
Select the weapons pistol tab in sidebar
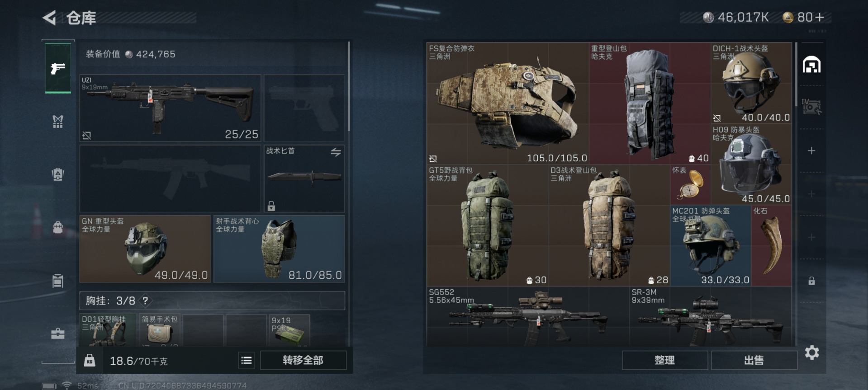[58, 68]
